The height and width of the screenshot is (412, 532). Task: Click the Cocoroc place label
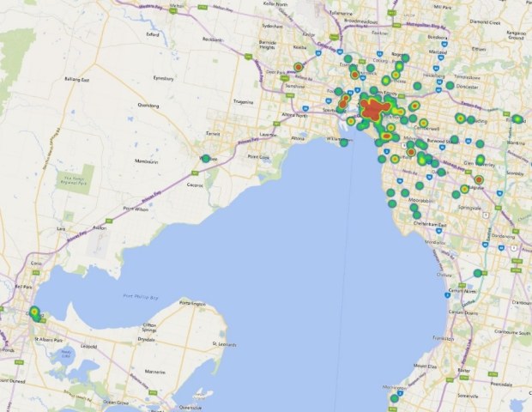pyautogui.click(x=195, y=185)
